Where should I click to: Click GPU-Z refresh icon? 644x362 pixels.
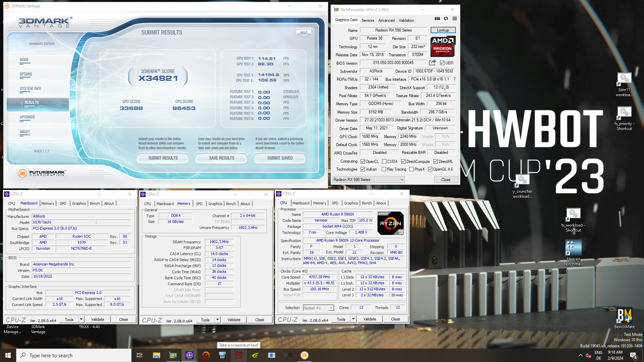click(446, 19)
